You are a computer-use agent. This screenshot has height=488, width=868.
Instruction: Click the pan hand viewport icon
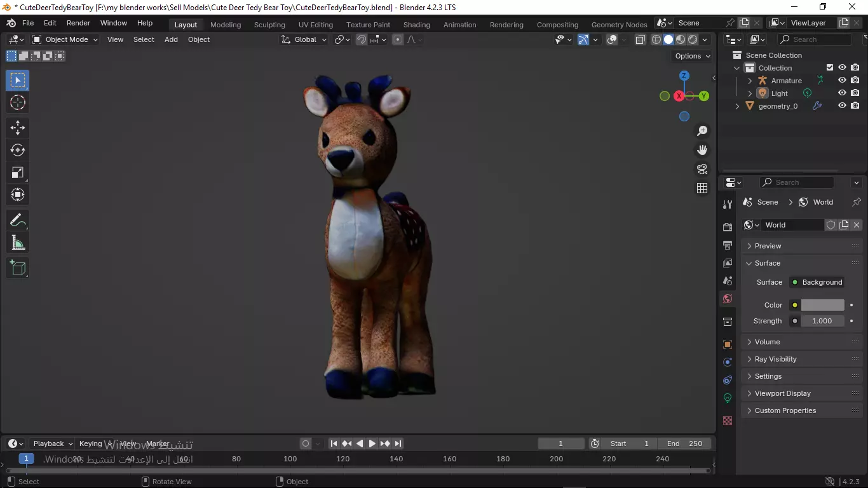pos(702,150)
